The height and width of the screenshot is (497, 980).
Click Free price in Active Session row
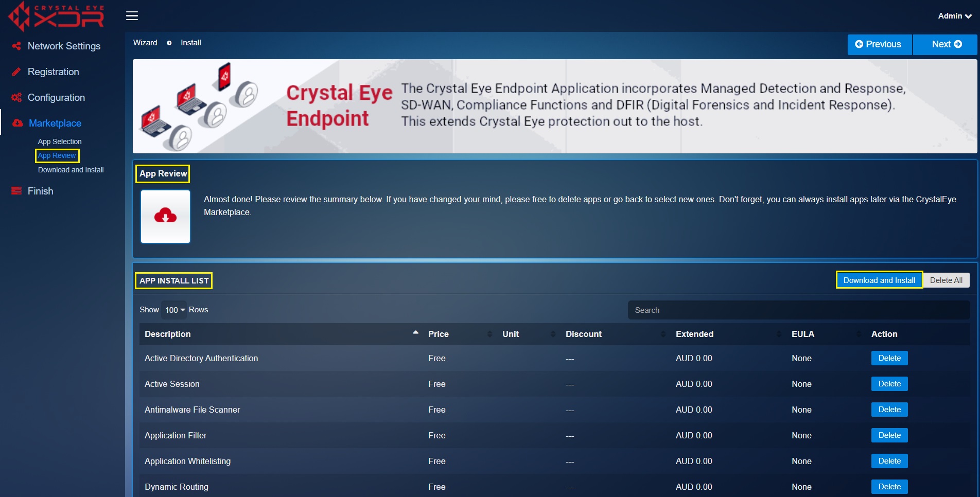click(436, 384)
